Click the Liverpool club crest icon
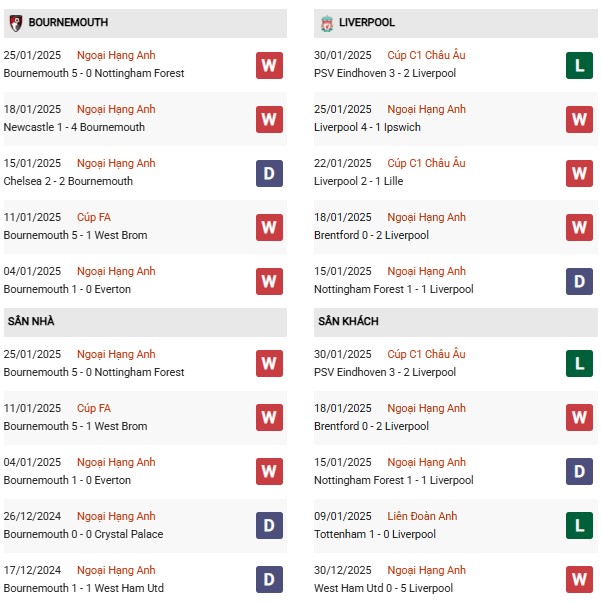Screen dimensions: 601x603 [326, 22]
